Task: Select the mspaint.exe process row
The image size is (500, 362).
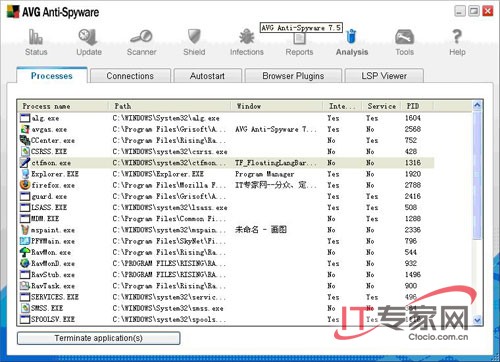Action: coord(227,230)
